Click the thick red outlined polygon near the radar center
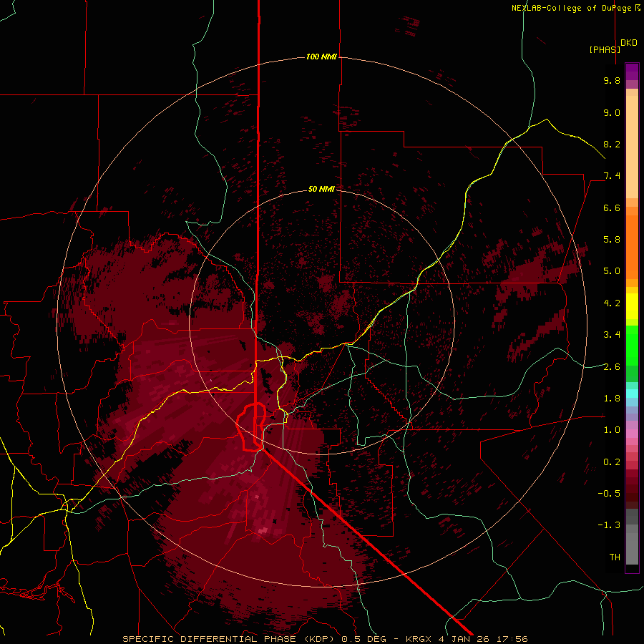Screen dimensions: 644x644 250,427
